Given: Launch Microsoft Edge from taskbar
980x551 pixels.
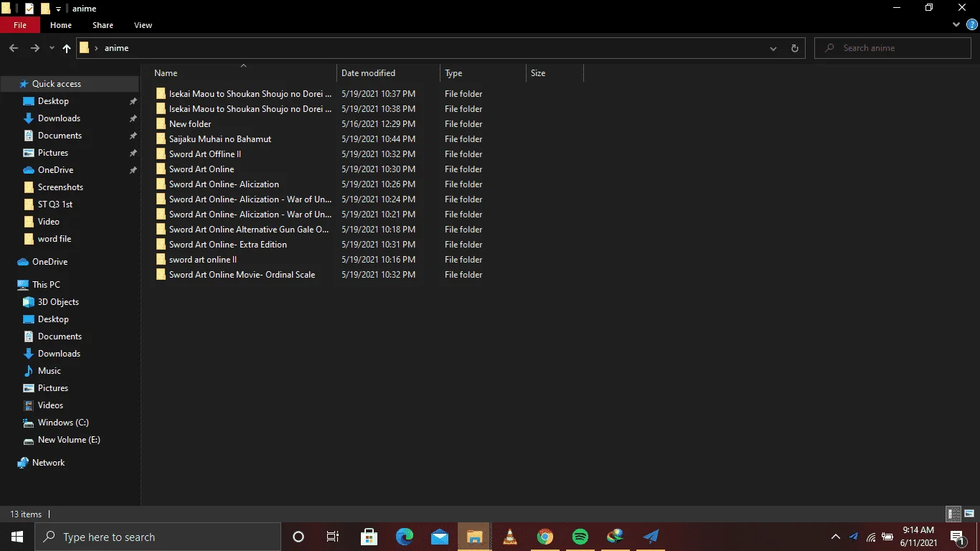Looking at the screenshot, I should click(405, 537).
